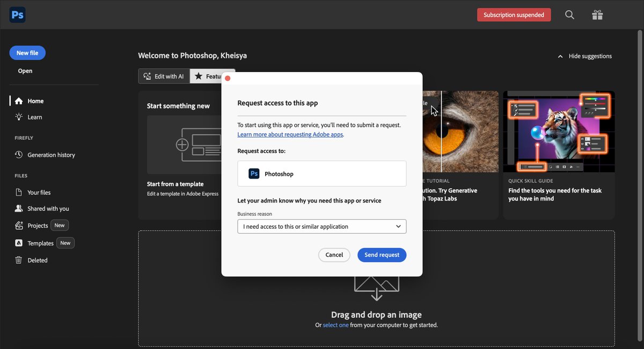
Task: Go to the Learn section label
Action: (x=35, y=117)
